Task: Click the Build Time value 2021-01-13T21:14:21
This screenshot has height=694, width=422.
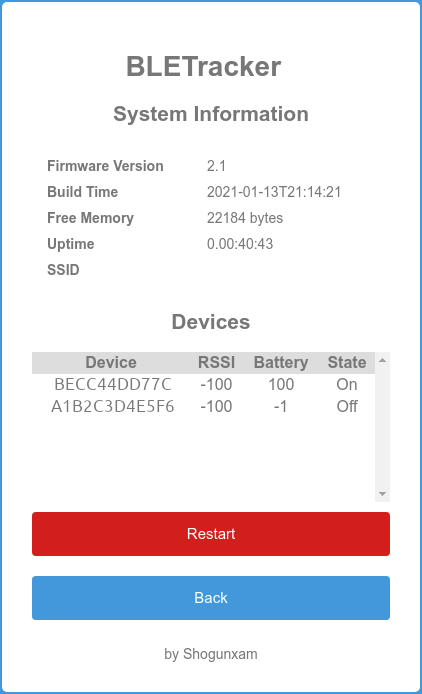Action: pyautogui.click(x=274, y=192)
